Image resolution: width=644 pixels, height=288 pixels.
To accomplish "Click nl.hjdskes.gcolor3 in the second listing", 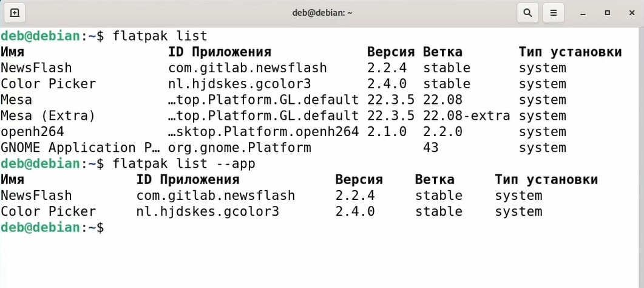I will tap(208, 211).
